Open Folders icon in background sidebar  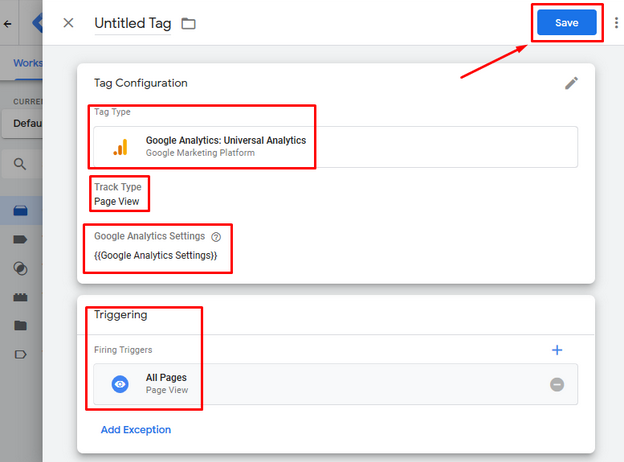[x=20, y=326]
